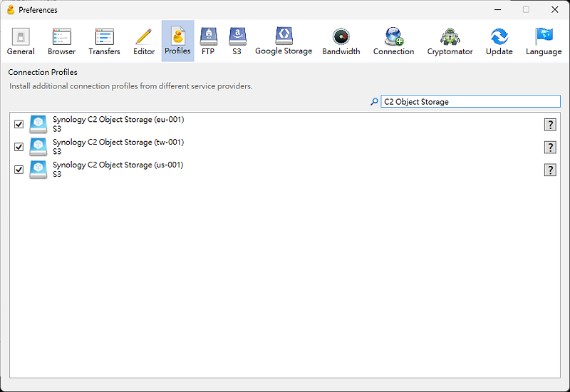
Task: Open the FTP preferences tab
Action: pyautogui.click(x=208, y=41)
